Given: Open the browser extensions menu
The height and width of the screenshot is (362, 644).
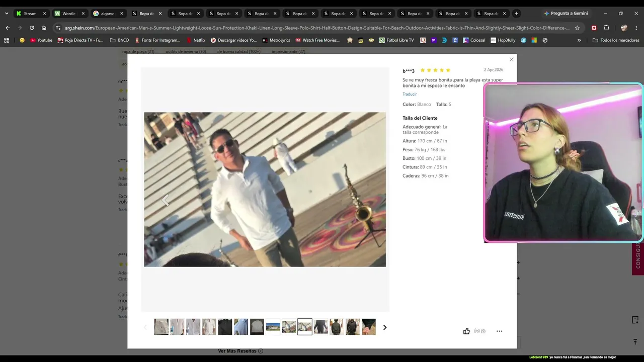Looking at the screenshot, I should tap(606, 28).
